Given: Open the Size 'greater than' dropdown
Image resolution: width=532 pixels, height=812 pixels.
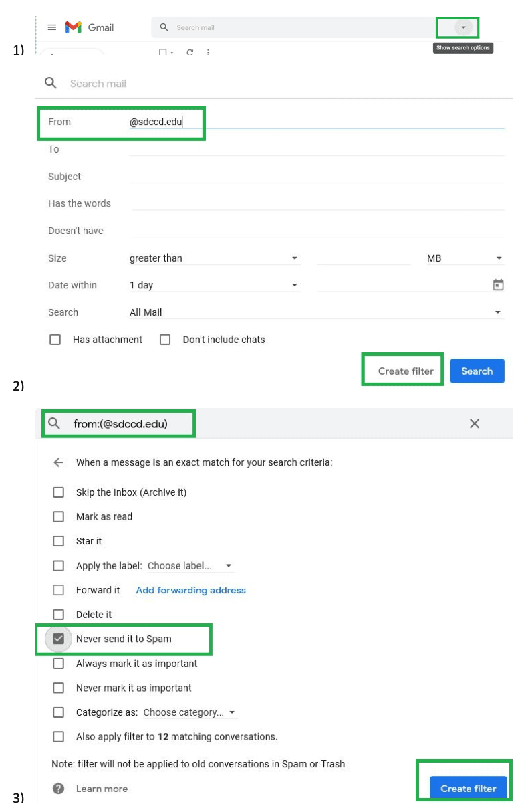Looking at the screenshot, I should (213, 258).
